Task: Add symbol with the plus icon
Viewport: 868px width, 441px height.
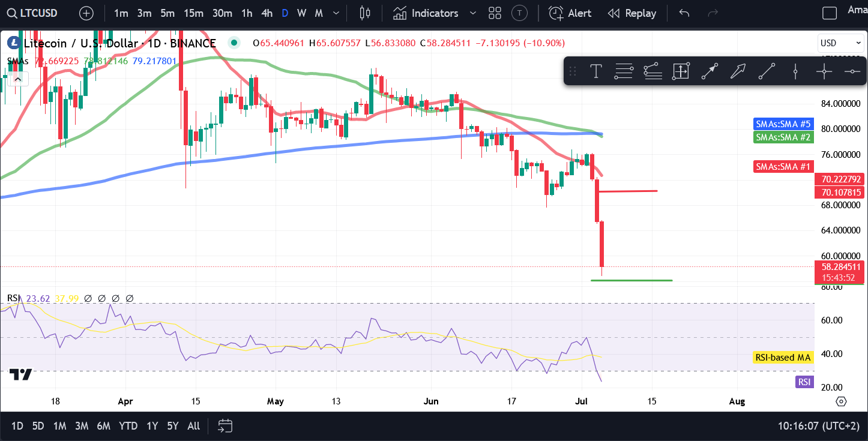Action: [x=86, y=13]
